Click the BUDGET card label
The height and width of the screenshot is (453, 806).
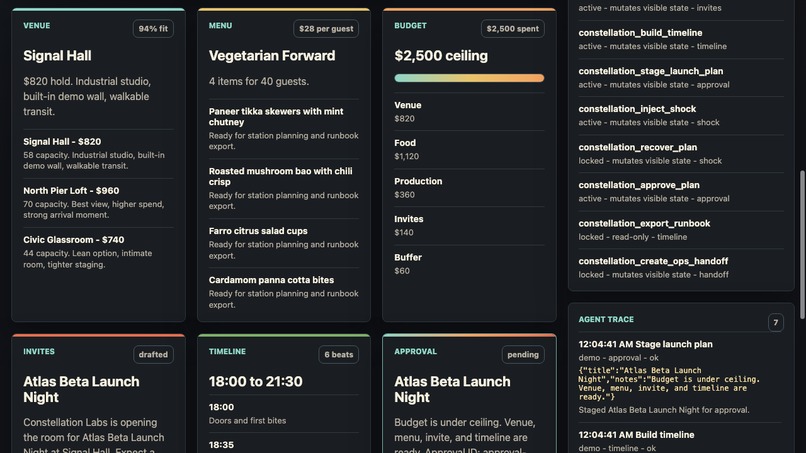click(410, 26)
